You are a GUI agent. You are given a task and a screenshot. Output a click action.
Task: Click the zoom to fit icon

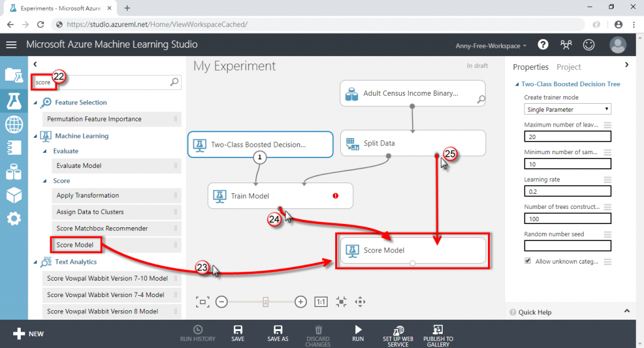[203, 302]
